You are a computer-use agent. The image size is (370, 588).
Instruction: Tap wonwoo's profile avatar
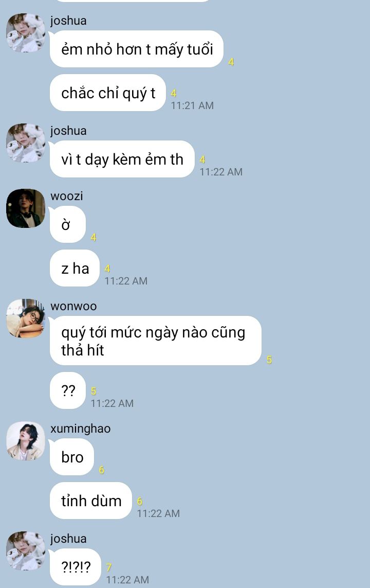[26, 318]
